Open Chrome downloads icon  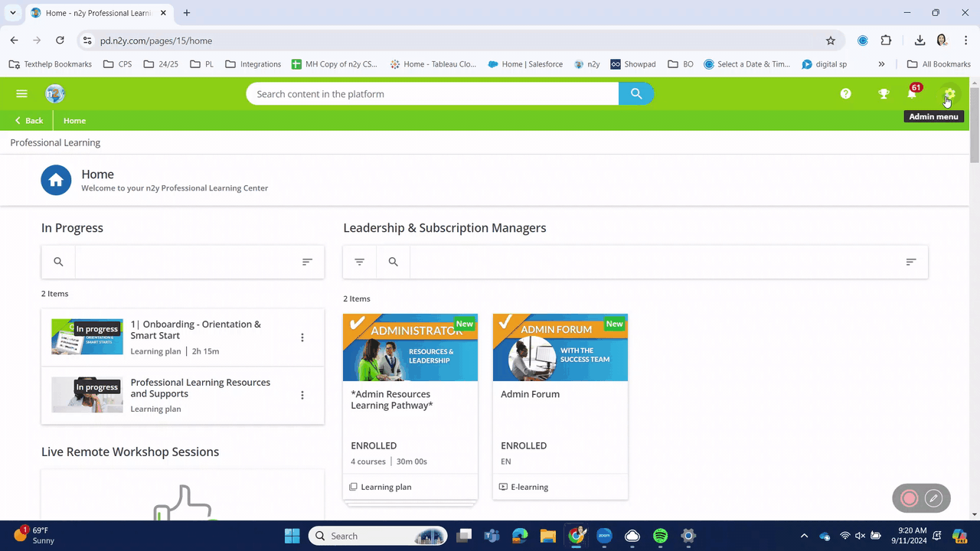pyautogui.click(x=920, y=41)
